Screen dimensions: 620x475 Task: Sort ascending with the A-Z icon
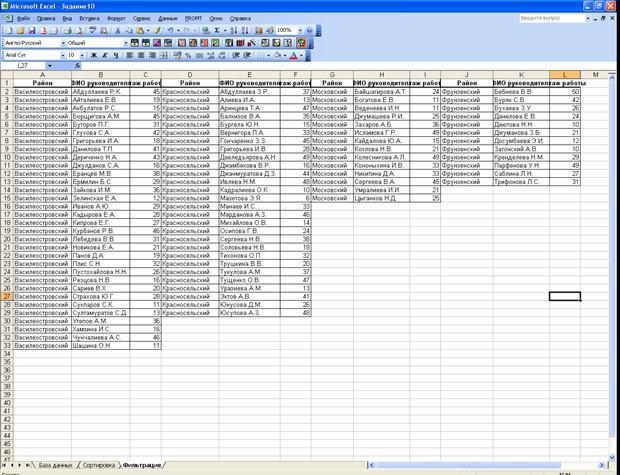[234, 30]
